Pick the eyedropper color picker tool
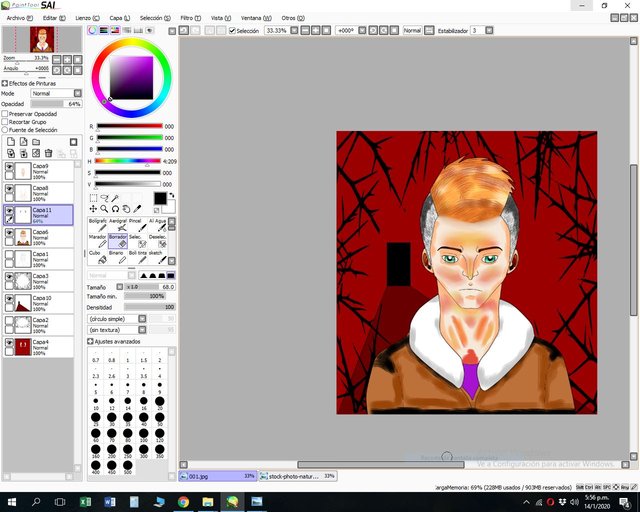 click(137, 209)
